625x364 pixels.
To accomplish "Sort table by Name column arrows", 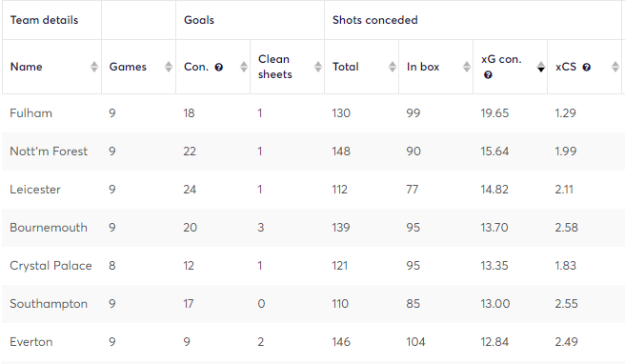I will [94, 67].
